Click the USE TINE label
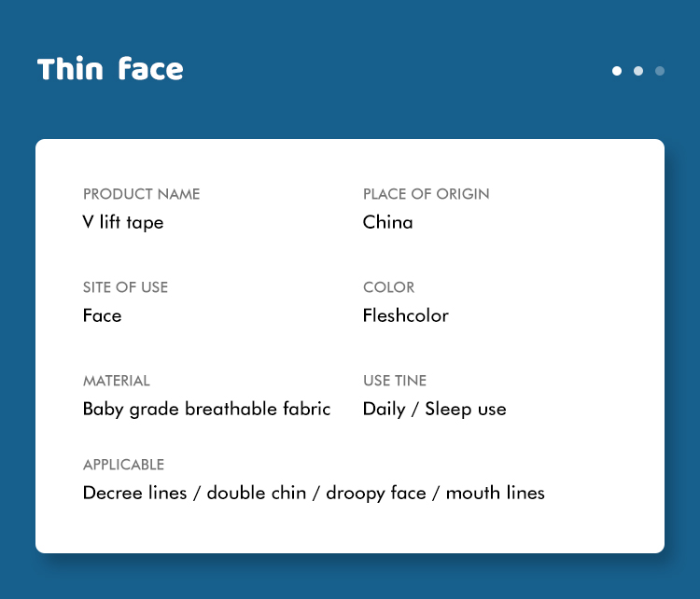Screen dimensions: 700x599 394,381
